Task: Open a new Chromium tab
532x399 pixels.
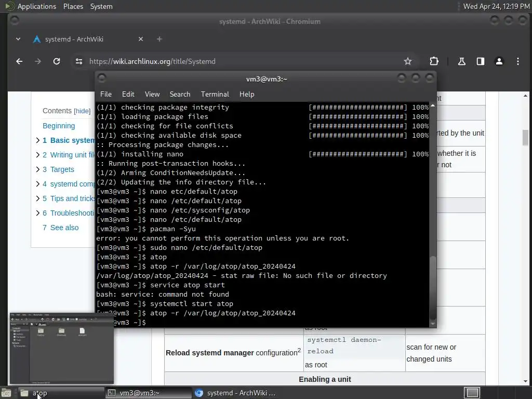Action: coord(159,39)
